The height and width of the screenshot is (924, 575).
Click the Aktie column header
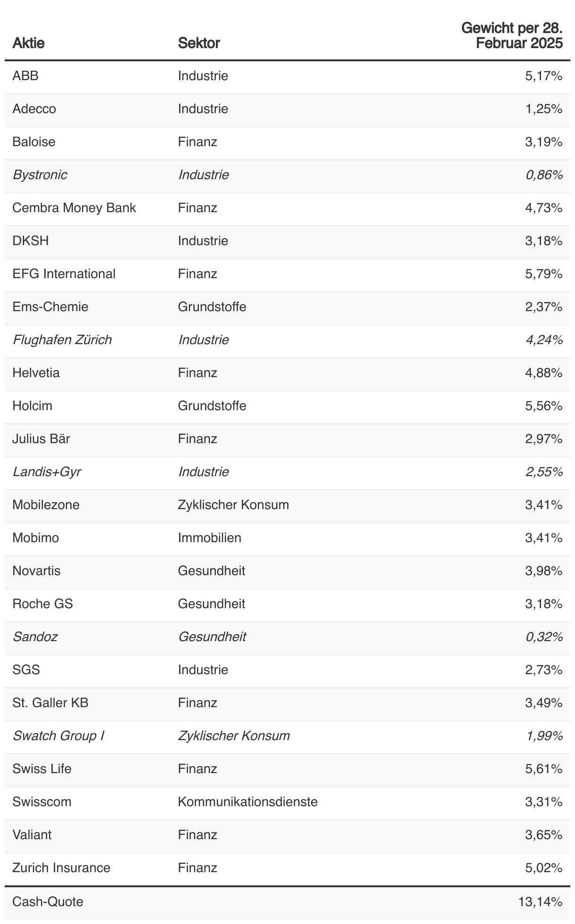[x=28, y=43]
